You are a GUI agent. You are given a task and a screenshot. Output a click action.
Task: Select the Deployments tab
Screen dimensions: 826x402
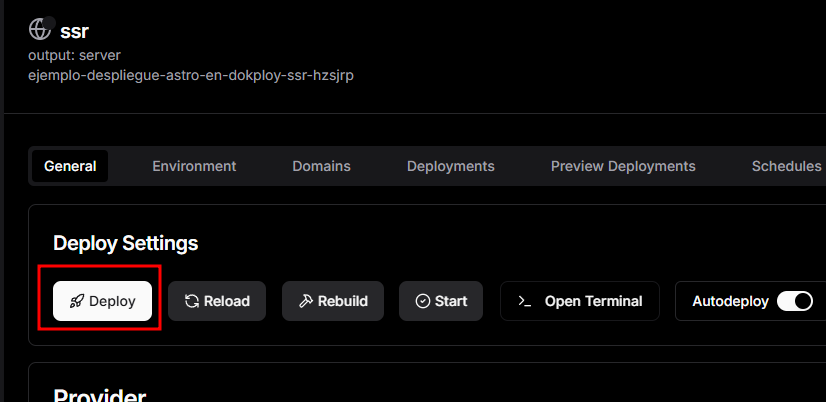click(450, 166)
